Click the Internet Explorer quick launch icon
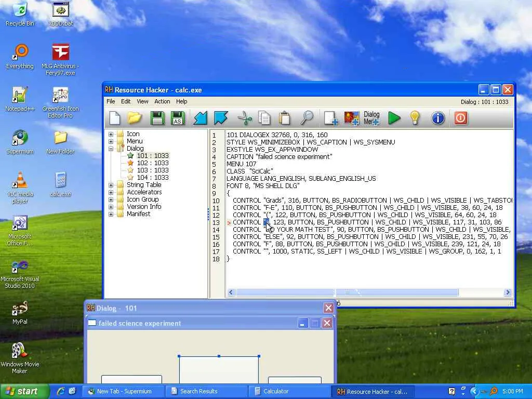Image resolution: width=532 pixels, height=399 pixels. (x=61, y=391)
